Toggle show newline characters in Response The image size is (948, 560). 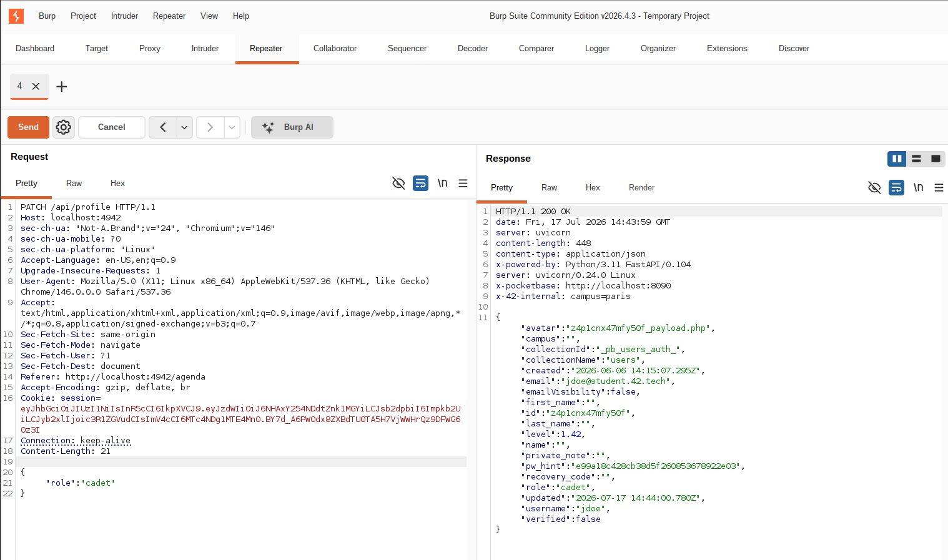point(918,187)
